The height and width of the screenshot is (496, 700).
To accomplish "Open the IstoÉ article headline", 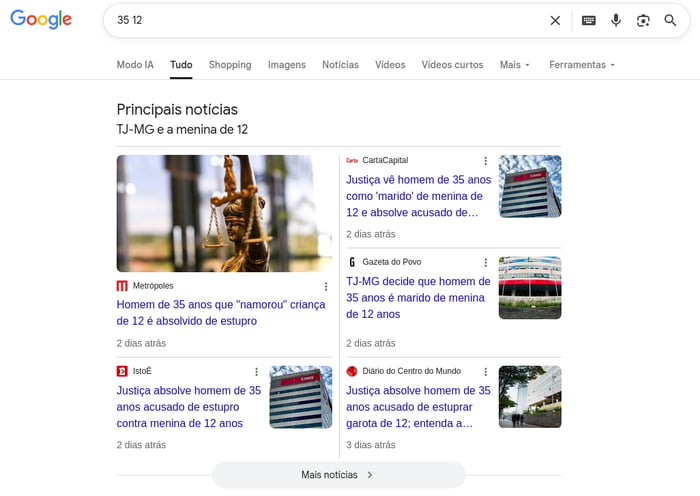I will (188, 407).
